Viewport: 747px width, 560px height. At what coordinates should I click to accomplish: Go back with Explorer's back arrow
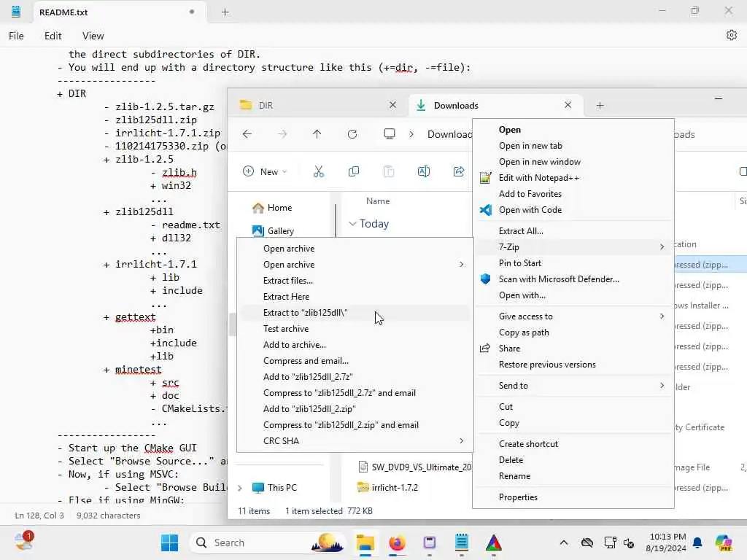tap(247, 134)
